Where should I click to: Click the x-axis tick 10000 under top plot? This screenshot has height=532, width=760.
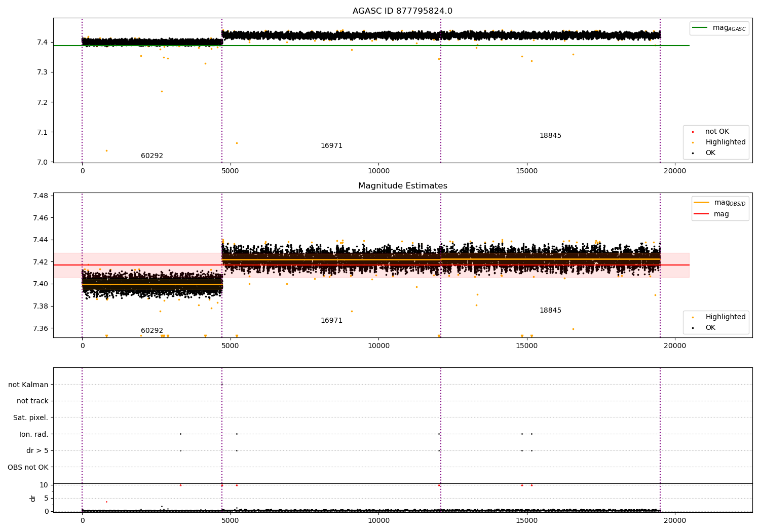click(378, 171)
